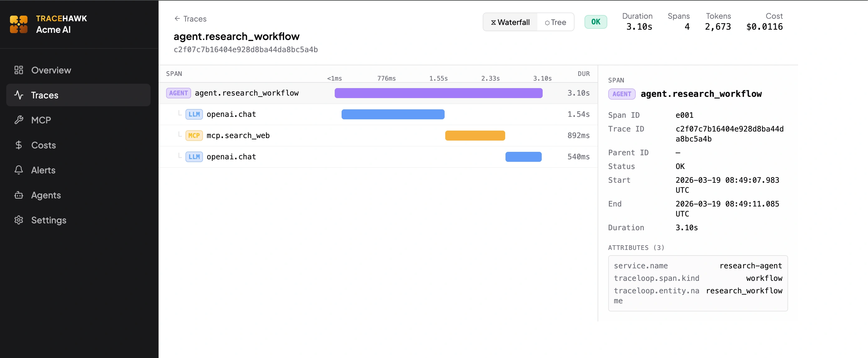
Task: Click the Agents robot icon
Action: [18, 195]
